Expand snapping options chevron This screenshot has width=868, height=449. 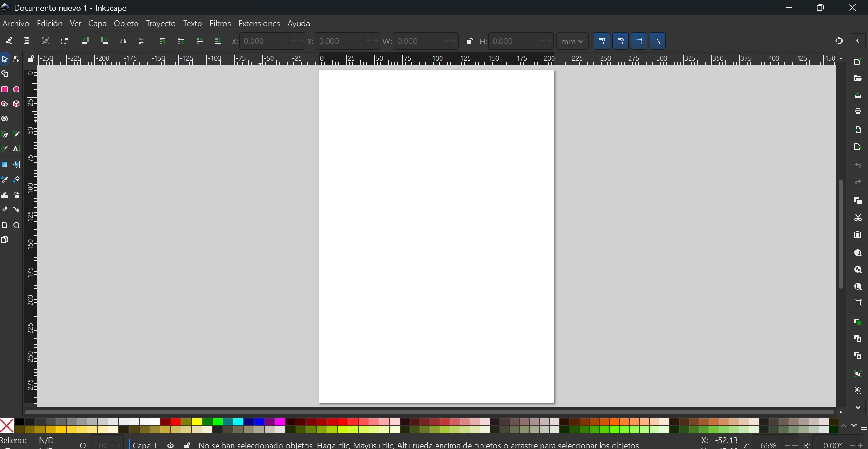click(858, 41)
